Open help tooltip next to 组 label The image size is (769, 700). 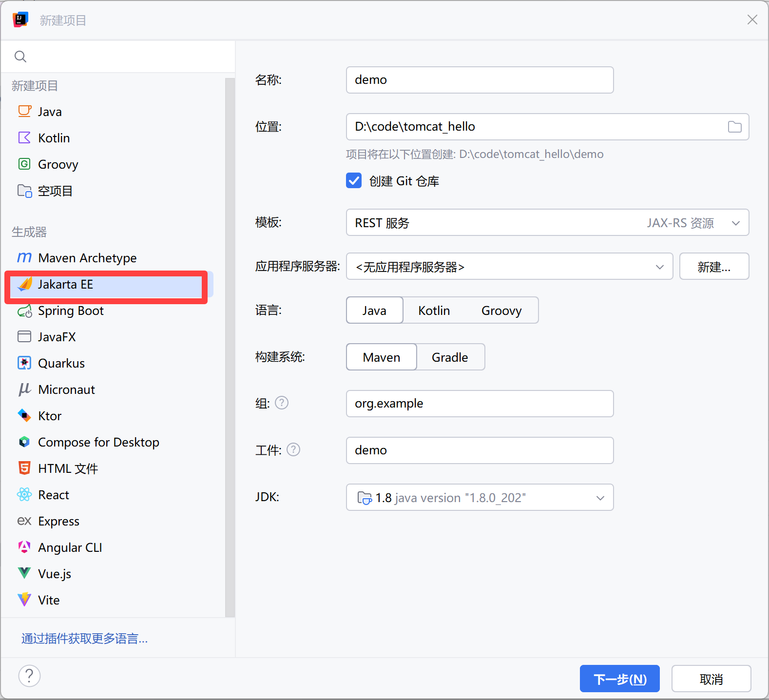tap(282, 403)
